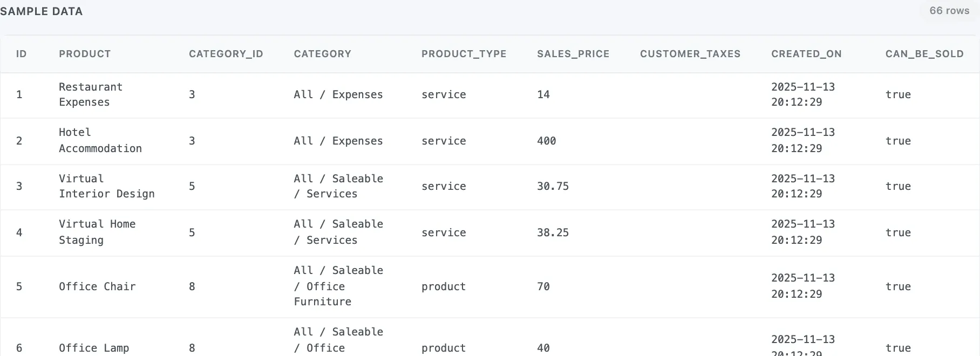980x356 pixels.
Task: Click "product" type in Office Chair row
Action: (x=444, y=286)
